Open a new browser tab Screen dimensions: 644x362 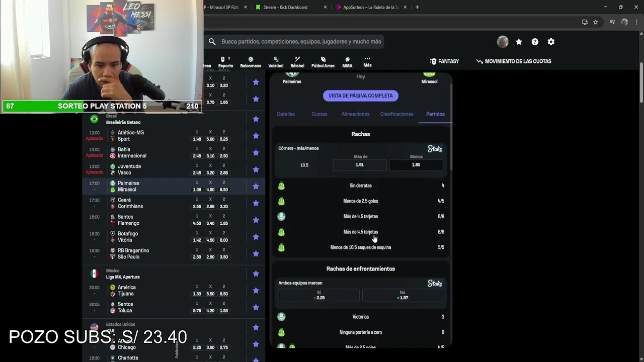click(x=417, y=7)
